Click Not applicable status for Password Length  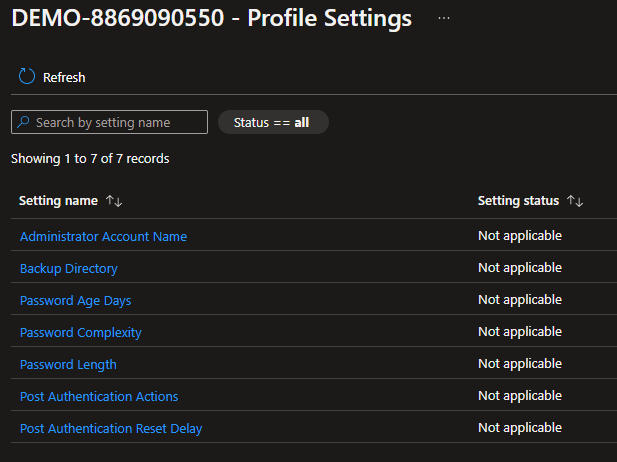tap(519, 364)
